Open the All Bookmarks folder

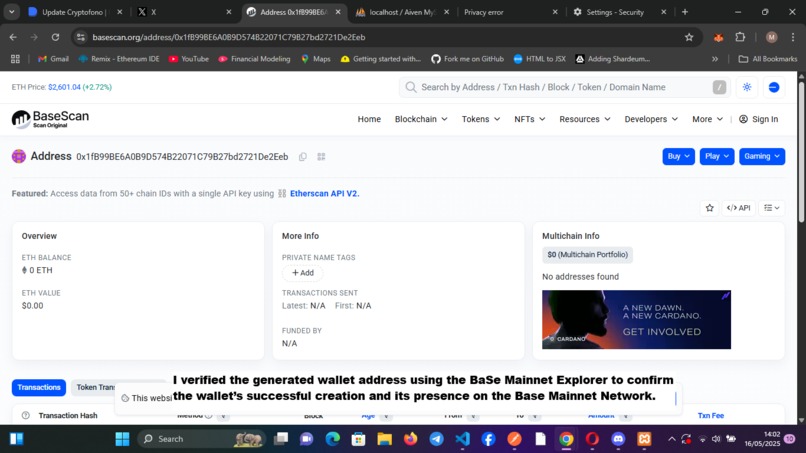click(767, 59)
